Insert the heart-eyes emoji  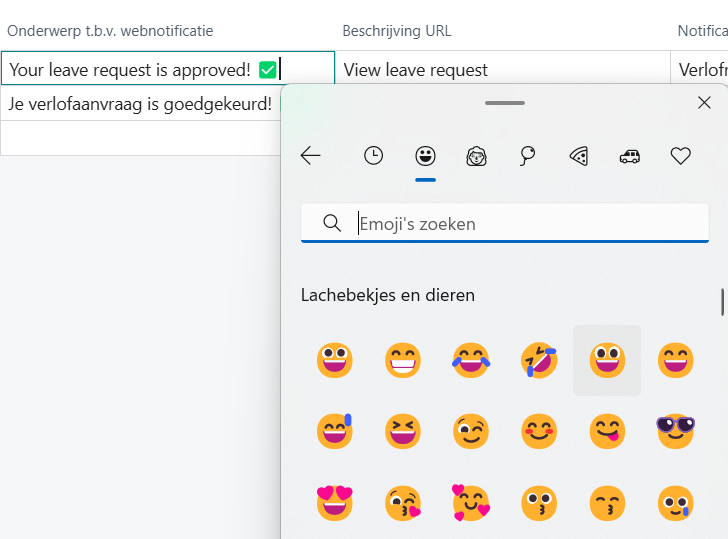point(335,502)
